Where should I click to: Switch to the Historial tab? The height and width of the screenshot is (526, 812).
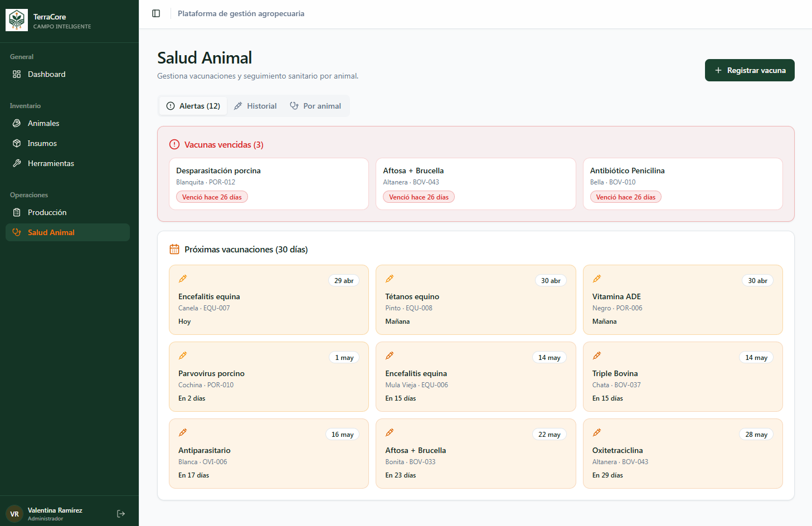(255, 106)
